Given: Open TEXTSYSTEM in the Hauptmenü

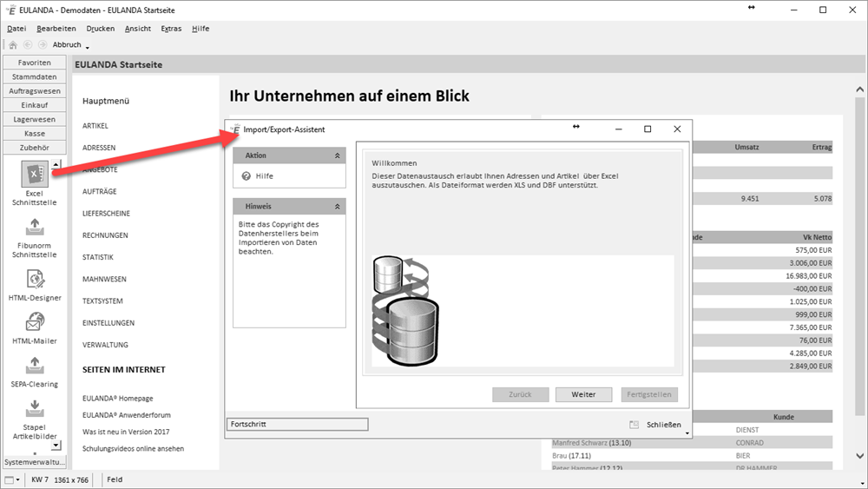Looking at the screenshot, I should [x=102, y=301].
